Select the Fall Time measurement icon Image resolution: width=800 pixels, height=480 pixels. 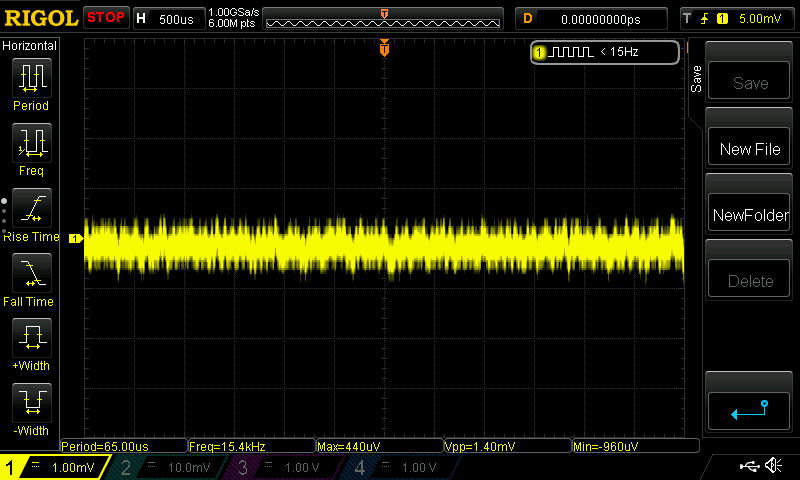click(32, 273)
